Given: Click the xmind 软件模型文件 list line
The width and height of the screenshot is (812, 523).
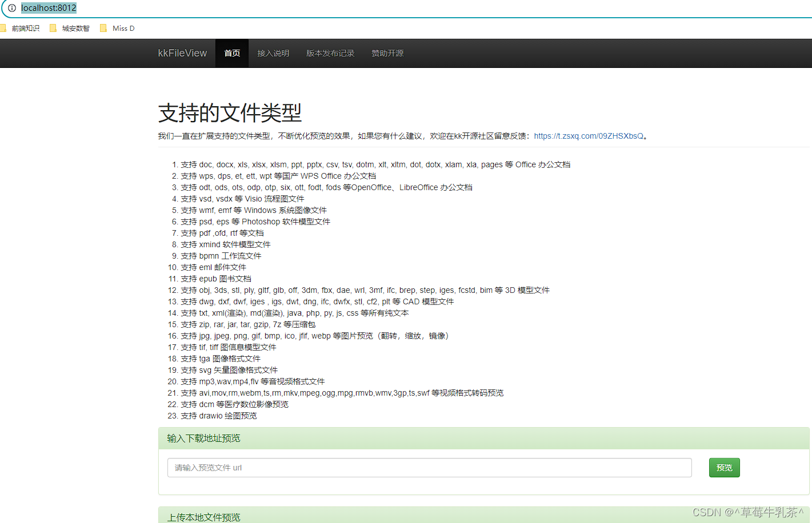Looking at the screenshot, I should [226, 244].
